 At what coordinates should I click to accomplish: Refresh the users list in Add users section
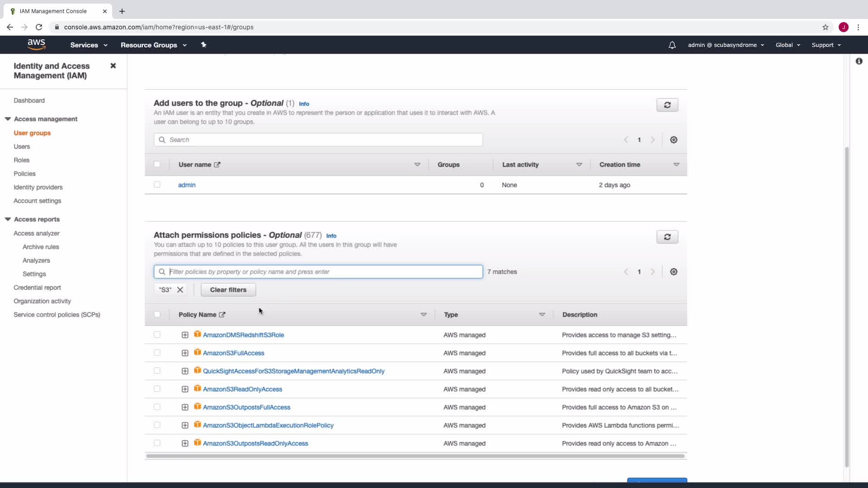(667, 105)
